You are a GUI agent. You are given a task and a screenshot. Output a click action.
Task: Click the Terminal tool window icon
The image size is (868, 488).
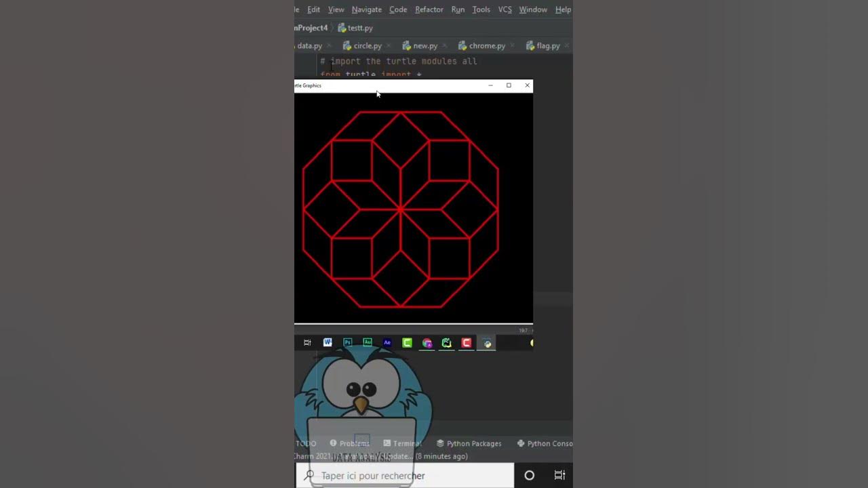tap(387, 443)
